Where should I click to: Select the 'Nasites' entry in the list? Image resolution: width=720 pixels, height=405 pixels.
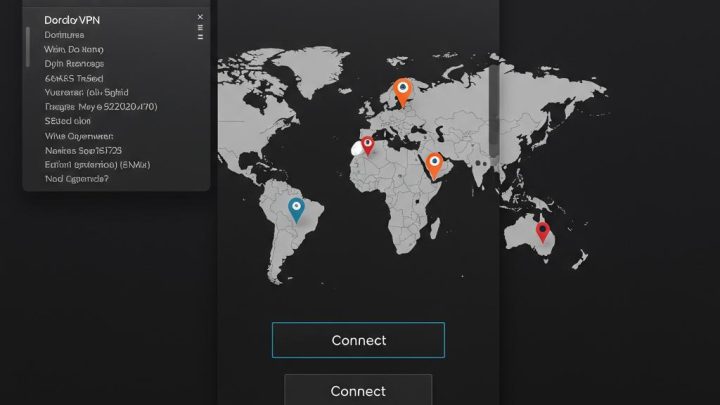(85, 150)
